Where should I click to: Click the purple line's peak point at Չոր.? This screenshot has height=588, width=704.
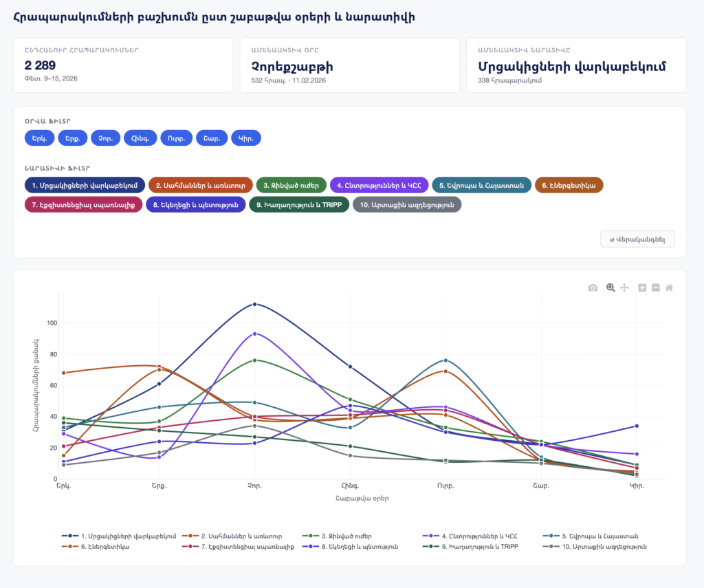254,334
